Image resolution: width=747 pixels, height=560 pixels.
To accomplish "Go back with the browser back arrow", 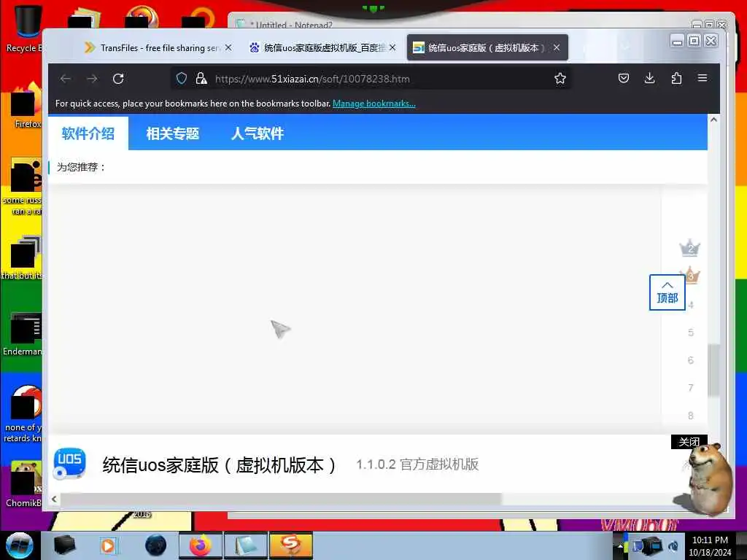I will tap(66, 79).
